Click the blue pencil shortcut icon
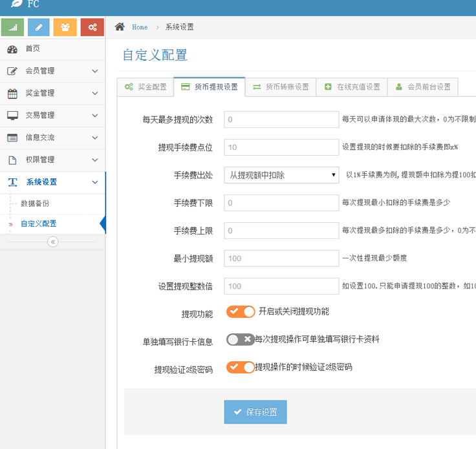 click(39, 27)
